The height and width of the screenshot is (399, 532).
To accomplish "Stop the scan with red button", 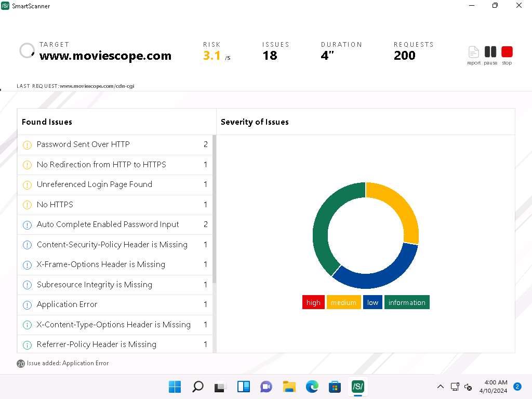I will coord(507,52).
